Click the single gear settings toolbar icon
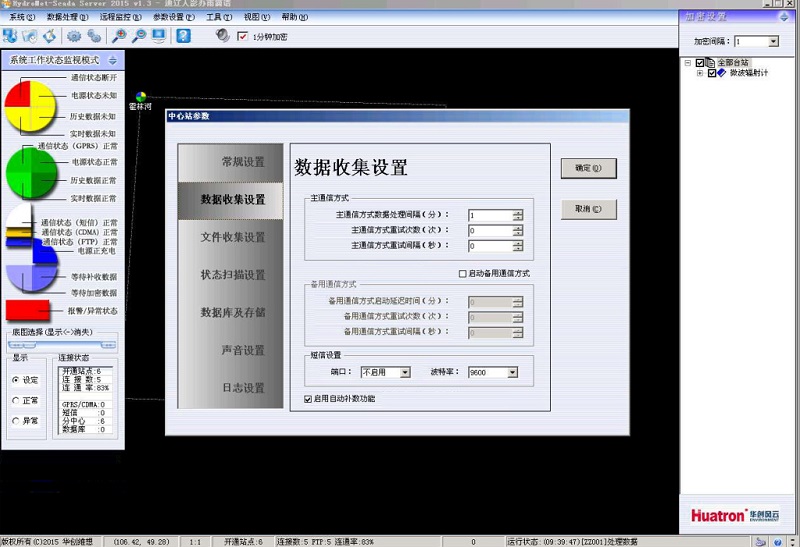Image resolution: width=800 pixels, height=547 pixels. coord(74,36)
